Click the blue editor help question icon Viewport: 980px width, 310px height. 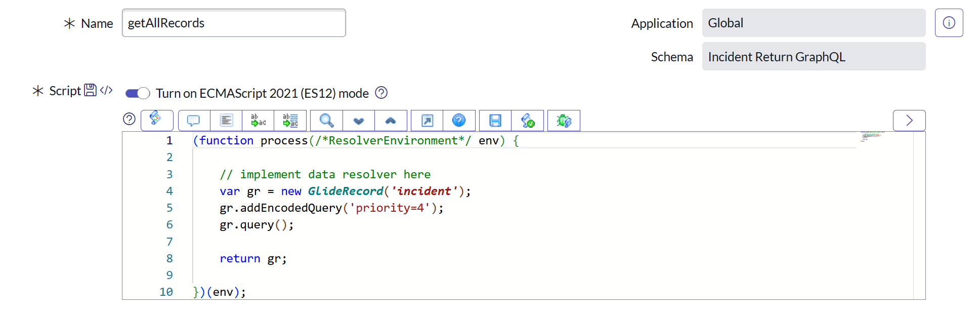pyautogui.click(x=459, y=121)
